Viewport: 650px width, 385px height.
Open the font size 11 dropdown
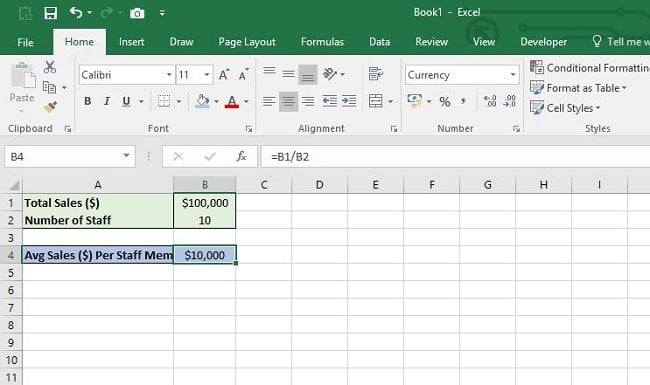click(206, 75)
